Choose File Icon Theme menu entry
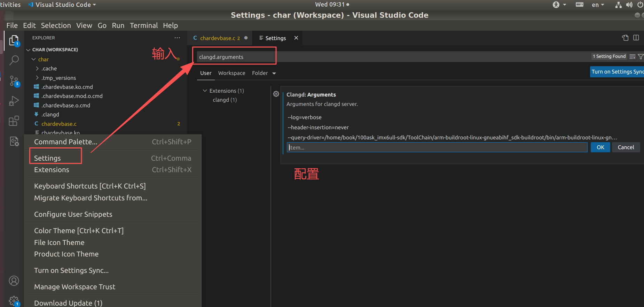 click(113, 243)
